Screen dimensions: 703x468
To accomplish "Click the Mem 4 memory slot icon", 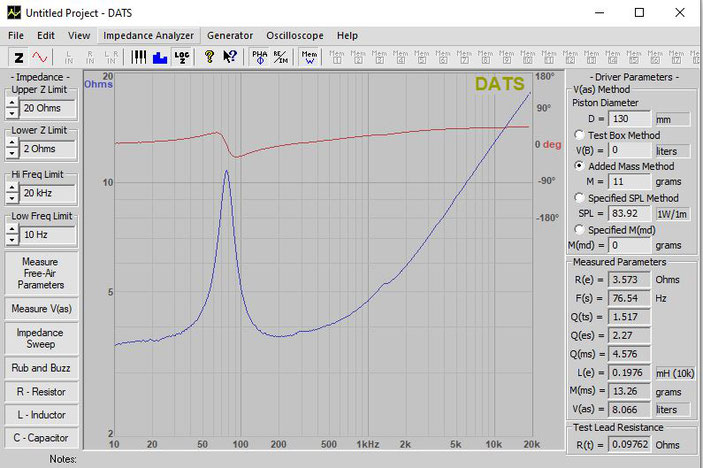I will tap(400, 57).
